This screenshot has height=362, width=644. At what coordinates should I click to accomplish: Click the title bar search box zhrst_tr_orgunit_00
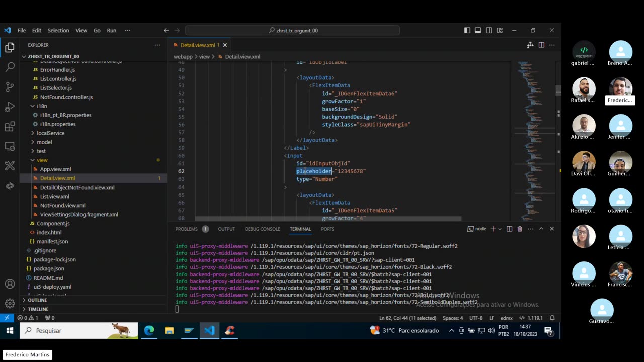click(293, 30)
